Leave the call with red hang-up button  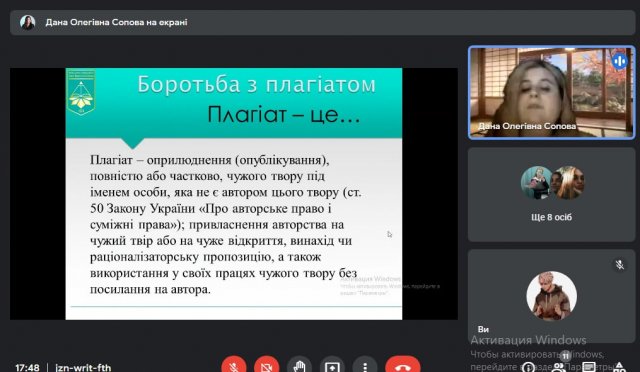click(x=403, y=366)
